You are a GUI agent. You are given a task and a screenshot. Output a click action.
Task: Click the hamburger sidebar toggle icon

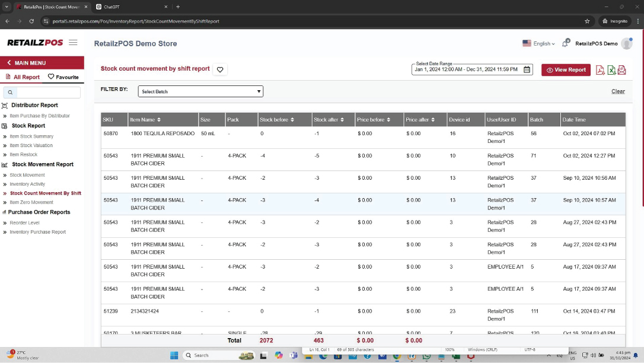[x=73, y=43]
